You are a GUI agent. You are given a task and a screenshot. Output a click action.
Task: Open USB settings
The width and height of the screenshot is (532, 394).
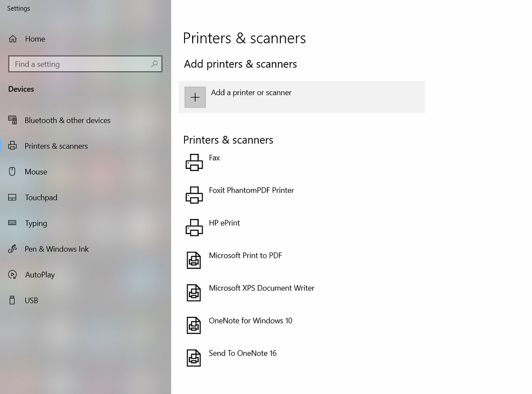coord(31,301)
